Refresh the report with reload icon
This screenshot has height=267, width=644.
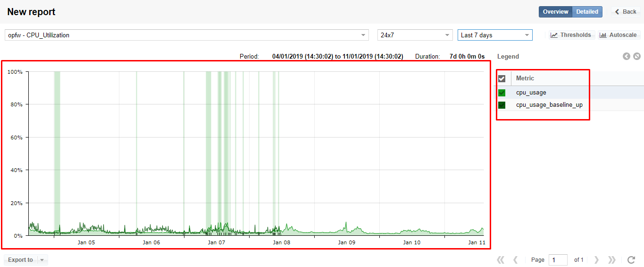(x=631, y=260)
